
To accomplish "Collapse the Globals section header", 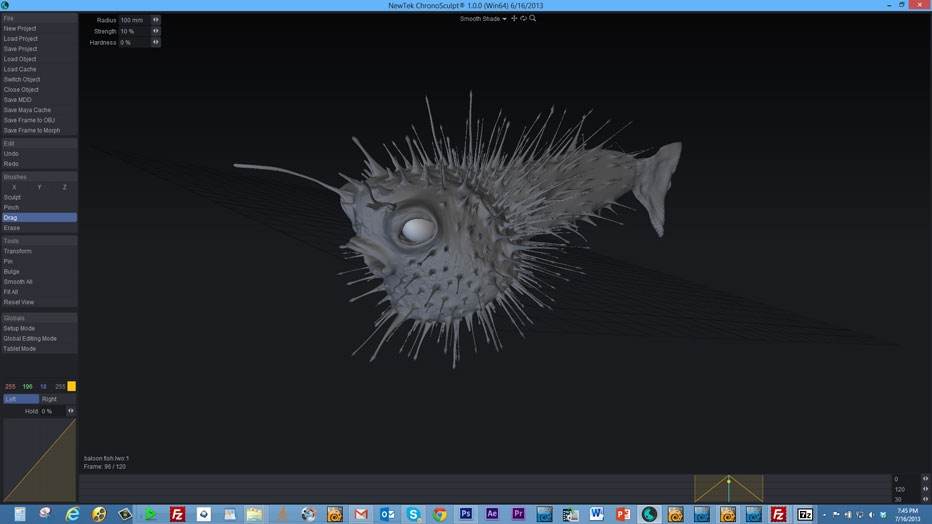I will (x=39, y=318).
